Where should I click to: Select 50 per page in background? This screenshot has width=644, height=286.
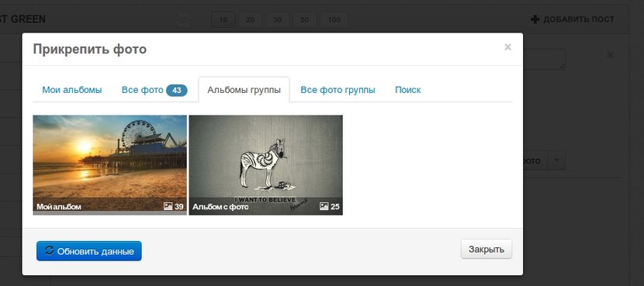[x=304, y=19]
